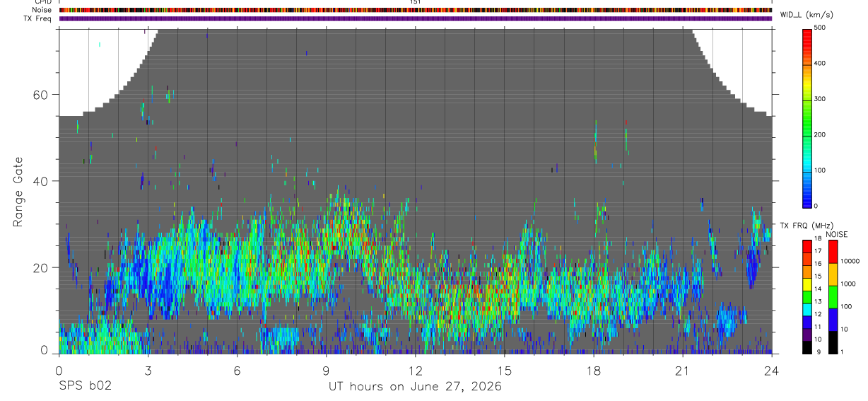868x401 pixels.
Task: Click the SPS b02 label
Action: point(85,386)
